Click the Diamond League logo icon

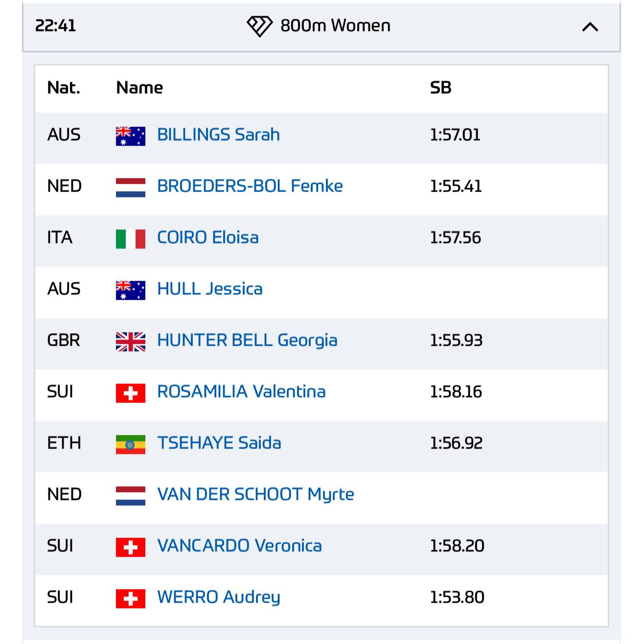[x=259, y=26]
